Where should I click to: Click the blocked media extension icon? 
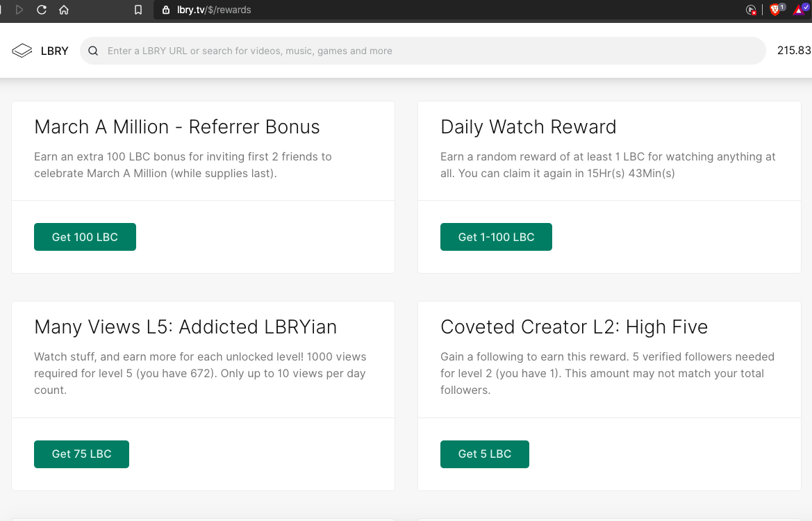tap(750, 10)
